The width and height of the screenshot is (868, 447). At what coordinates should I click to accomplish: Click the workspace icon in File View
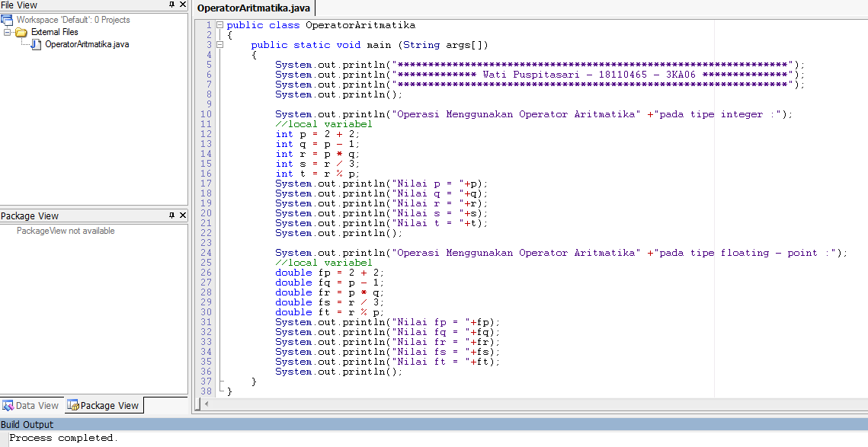tap(7, 20)
